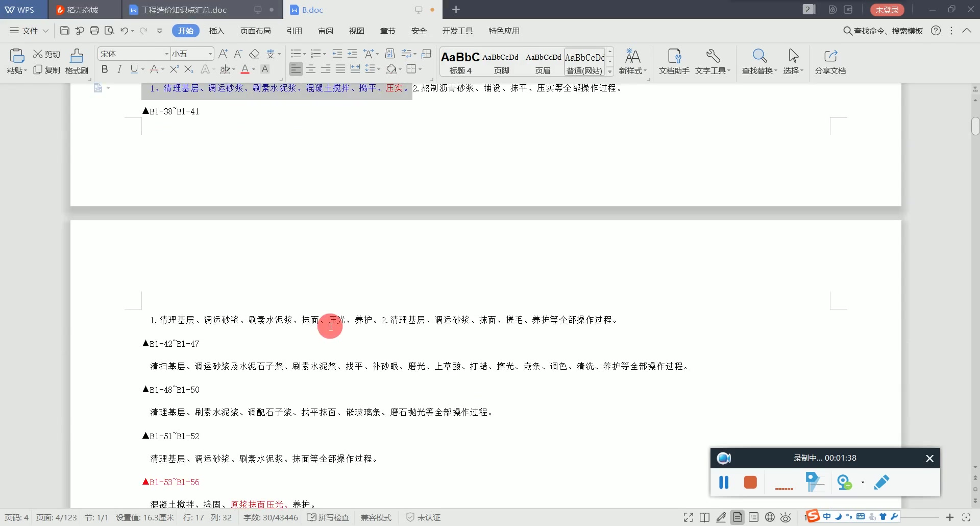Click the search commands field (查找命令)

click(884, 31)
